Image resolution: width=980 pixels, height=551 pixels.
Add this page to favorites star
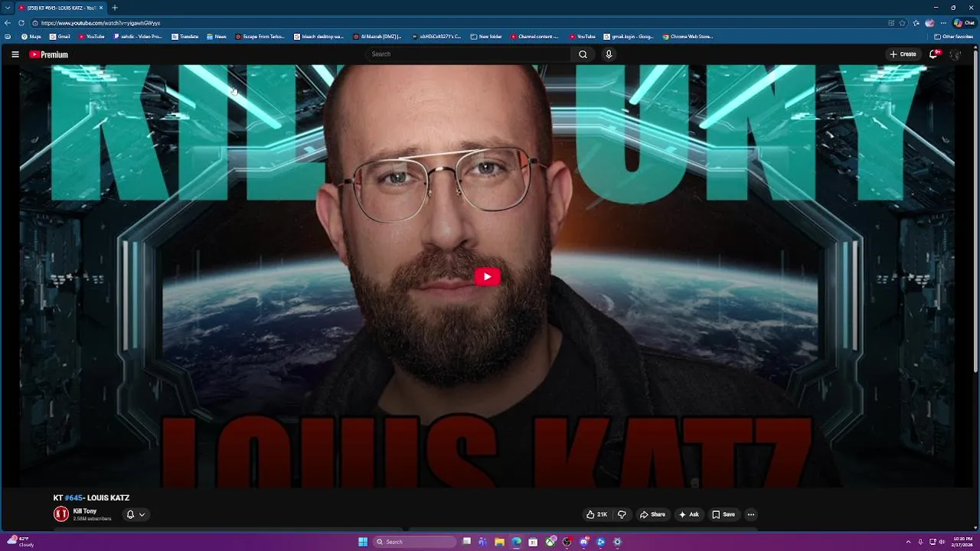pyautogui.click(x=902, y=23)
